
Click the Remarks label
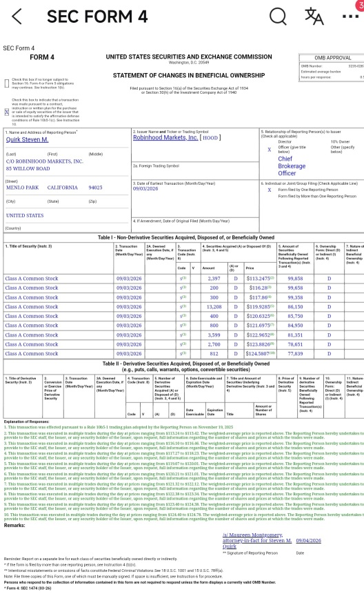point(14,525)
